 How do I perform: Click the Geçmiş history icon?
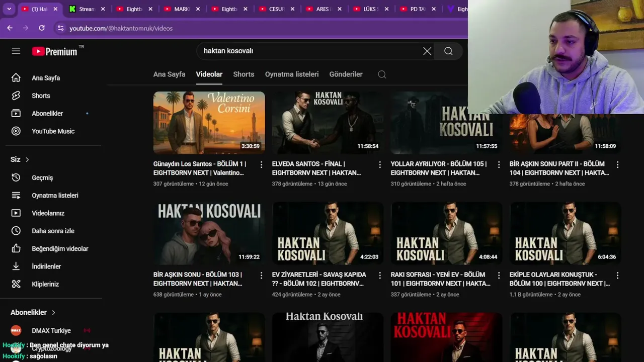16,177
